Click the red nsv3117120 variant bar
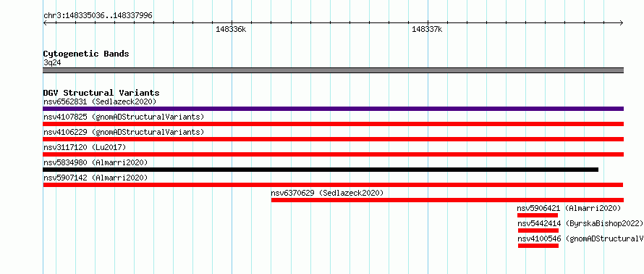This screenshot has width=644, height=274. [333, 154]
